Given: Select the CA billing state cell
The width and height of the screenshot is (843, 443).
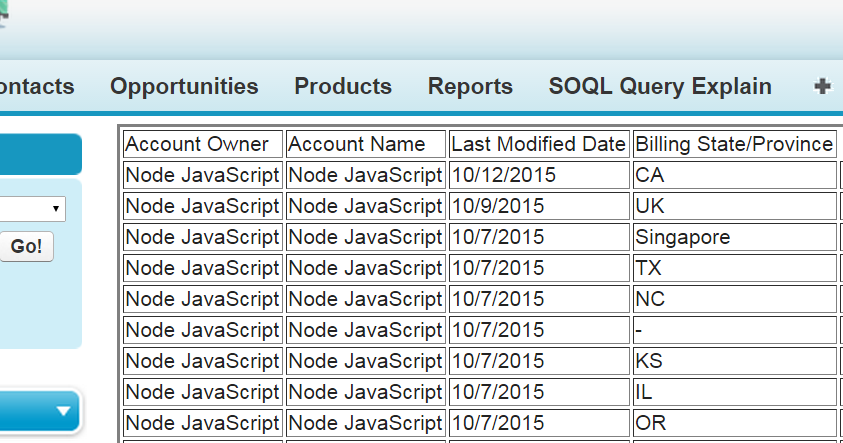Looking at the screenshot, I should point(734,175).
